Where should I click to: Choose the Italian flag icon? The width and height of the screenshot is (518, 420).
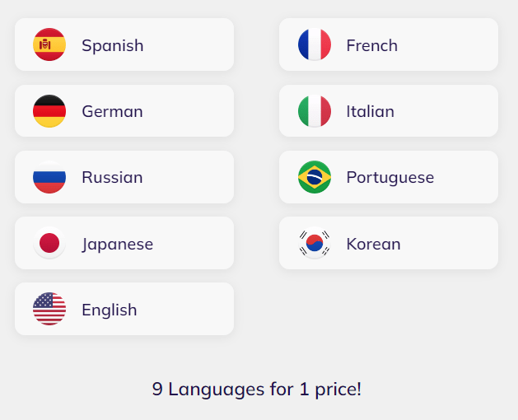click(314, 111)
